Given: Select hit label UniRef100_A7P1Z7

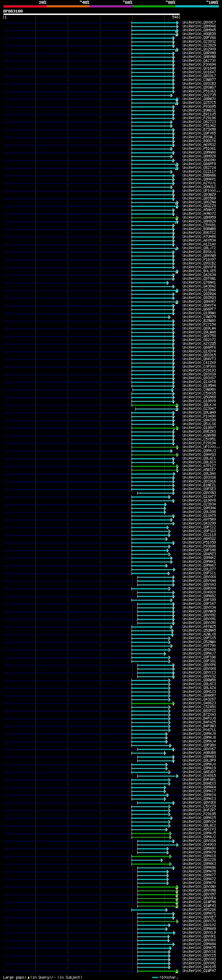Looking at the screenshot, I should click(x=199, y=465).
